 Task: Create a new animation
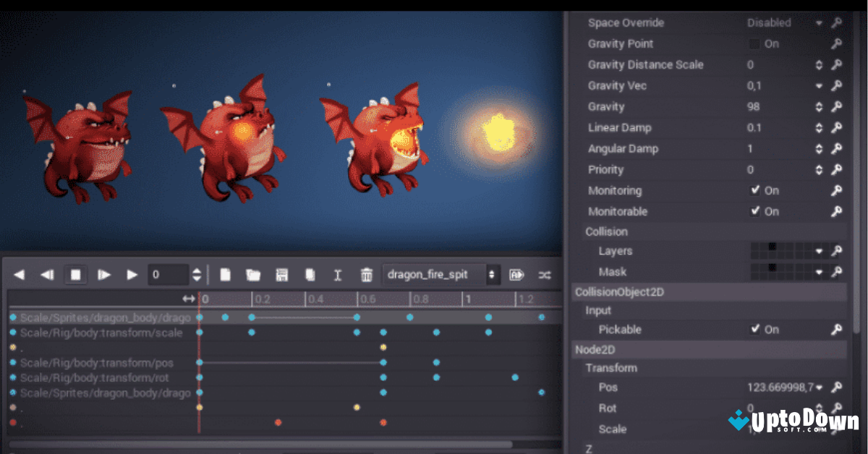click(225, 275)
